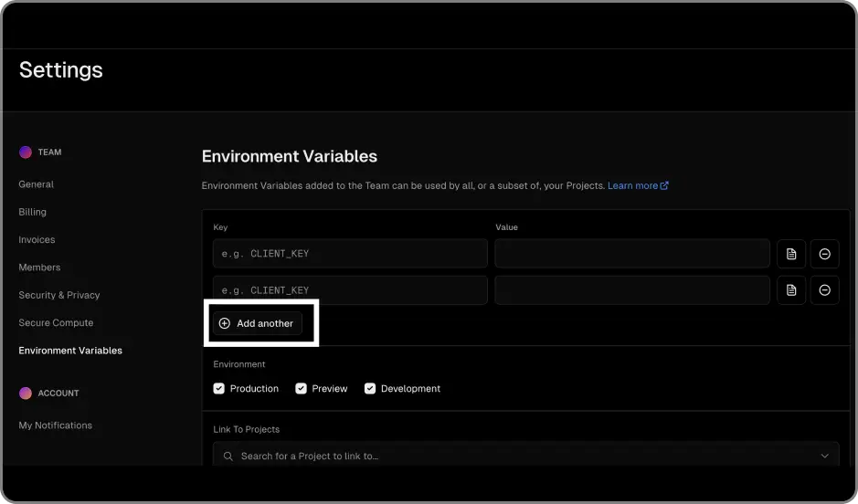Uncheck the Preview environment checkbox

(x=301, y=389)
